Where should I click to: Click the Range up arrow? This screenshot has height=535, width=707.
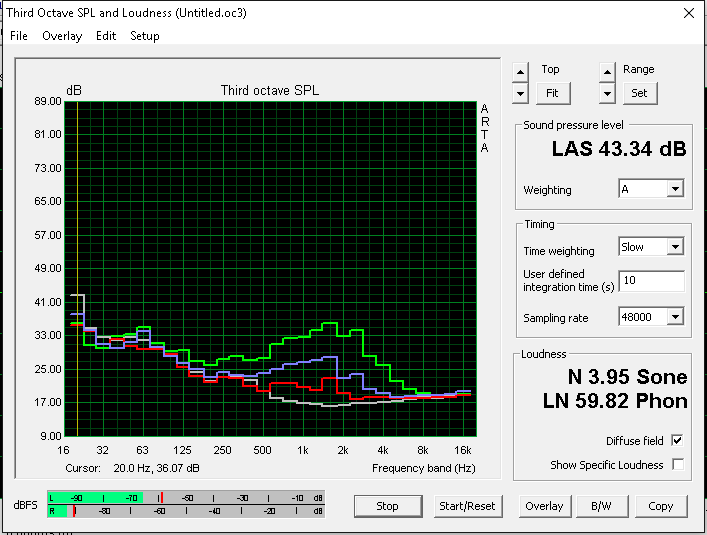607,72
